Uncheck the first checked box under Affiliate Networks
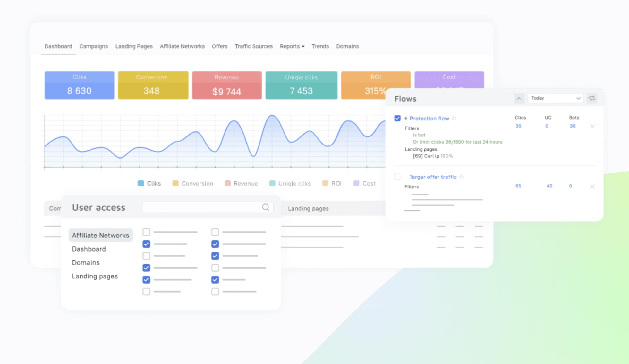The width and height of the screenshot is (629, 364). pyautogui.click(x=146, y=244)
